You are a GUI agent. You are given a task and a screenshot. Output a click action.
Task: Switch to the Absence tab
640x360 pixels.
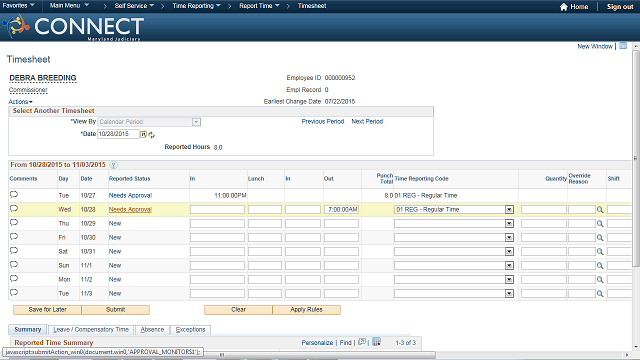coord(152,329)
